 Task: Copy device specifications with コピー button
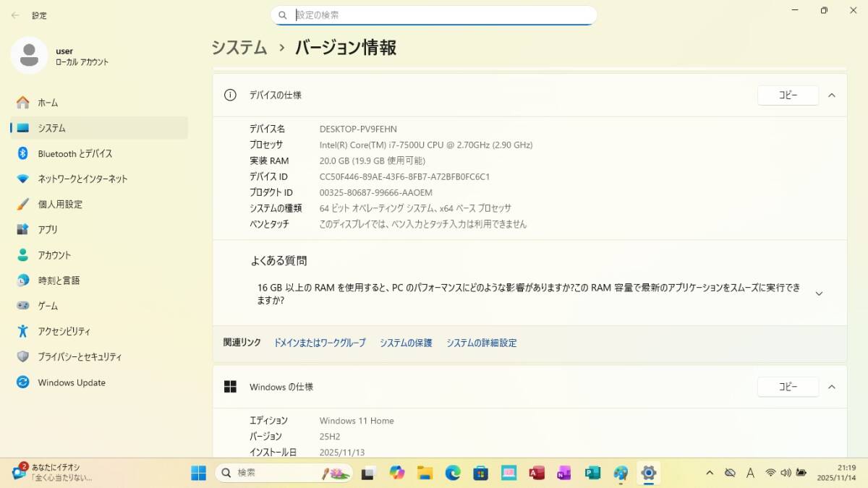coord(788,95)
